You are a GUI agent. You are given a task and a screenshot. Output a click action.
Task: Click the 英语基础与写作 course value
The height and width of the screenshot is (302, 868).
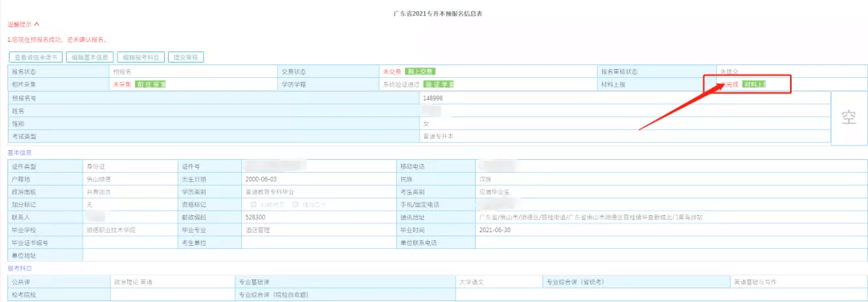coord(755,282)
